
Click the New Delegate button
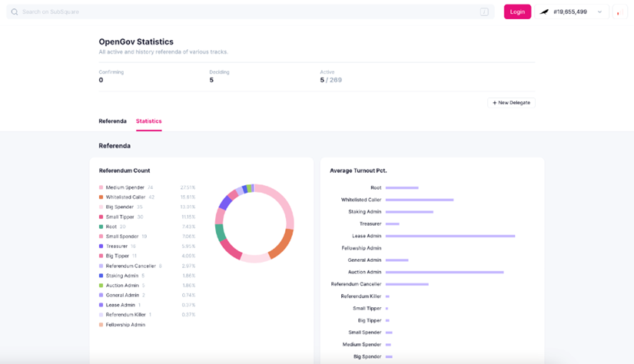[511, 102]
